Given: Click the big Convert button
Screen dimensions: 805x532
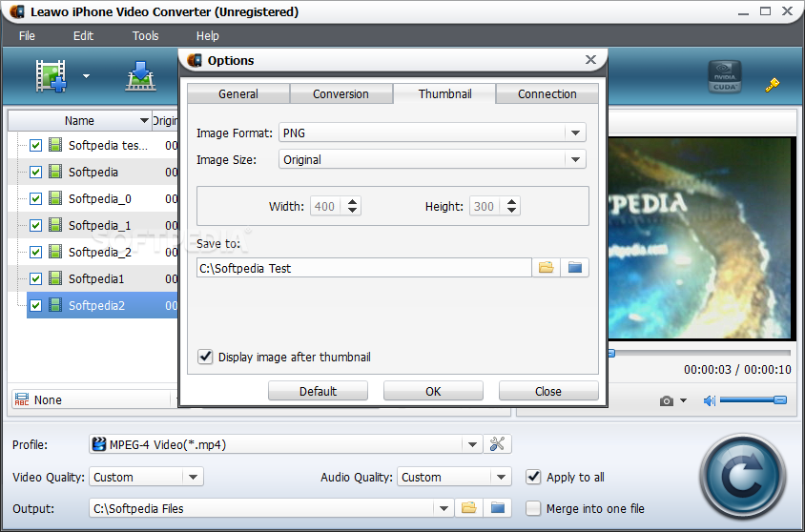Looking at the screenshot, I should pyautogui.click(x=742, y=477).
